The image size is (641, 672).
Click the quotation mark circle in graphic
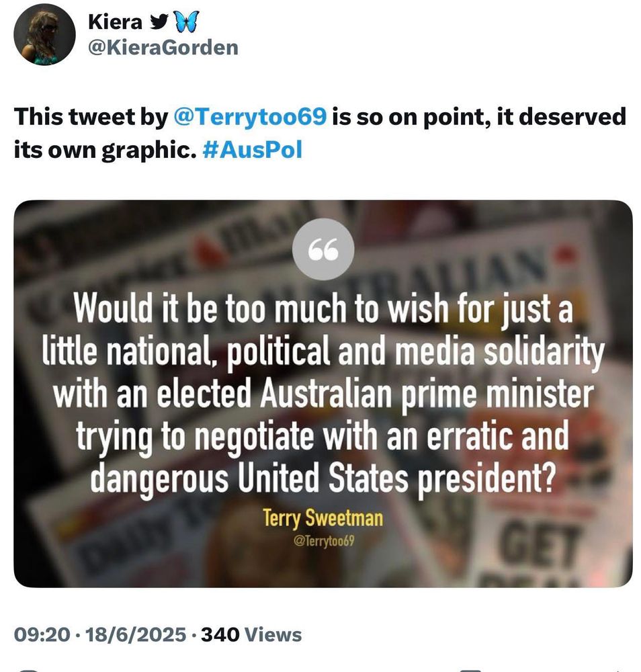click(x=323, y=249)
